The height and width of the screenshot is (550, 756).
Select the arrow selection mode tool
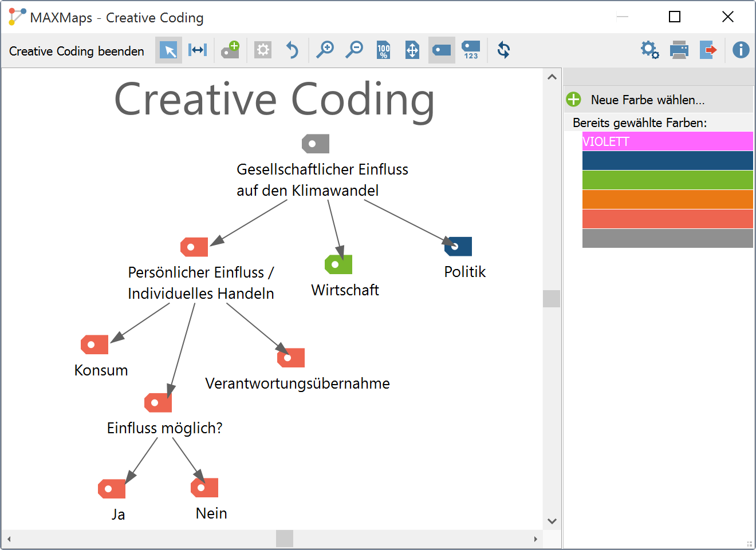168,50
